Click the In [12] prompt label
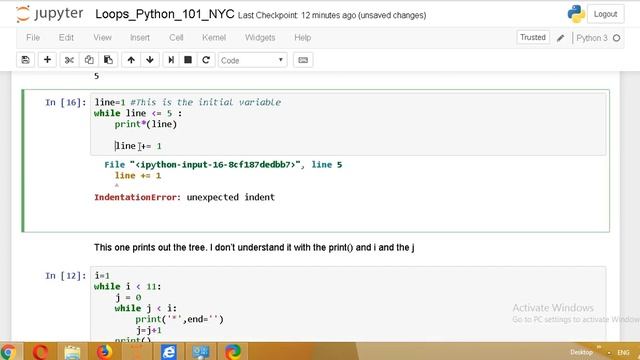The image size is (640, 360). 66,276
